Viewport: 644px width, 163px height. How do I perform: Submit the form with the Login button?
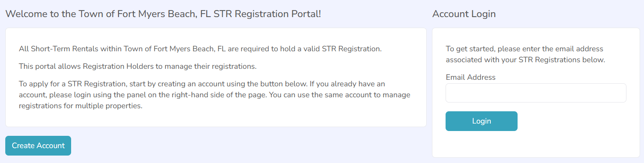482,121
